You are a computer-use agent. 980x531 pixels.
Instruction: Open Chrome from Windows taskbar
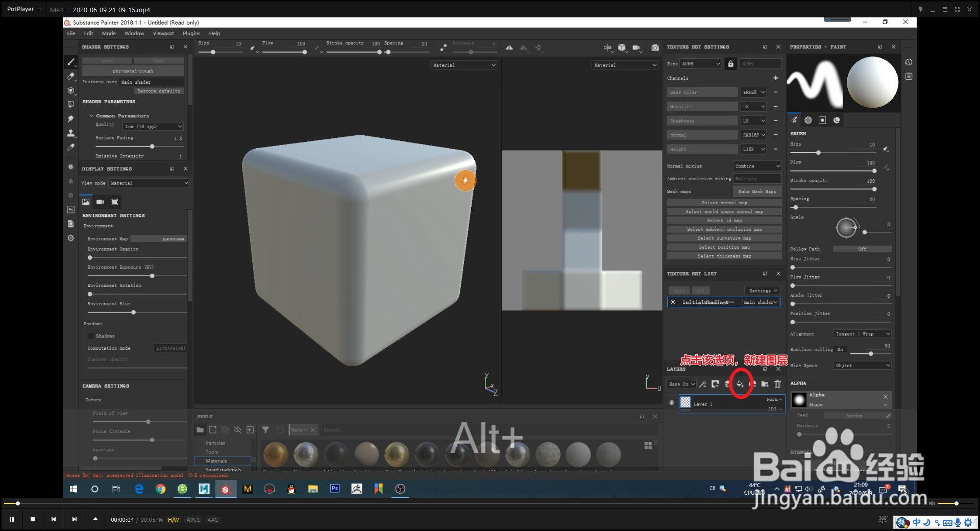[x=161, y=489]
